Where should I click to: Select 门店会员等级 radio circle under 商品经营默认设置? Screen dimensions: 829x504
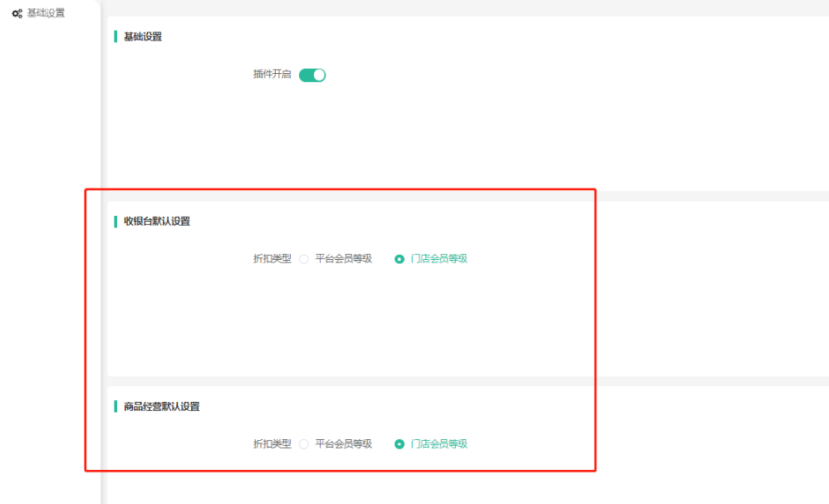click(400, 444)
